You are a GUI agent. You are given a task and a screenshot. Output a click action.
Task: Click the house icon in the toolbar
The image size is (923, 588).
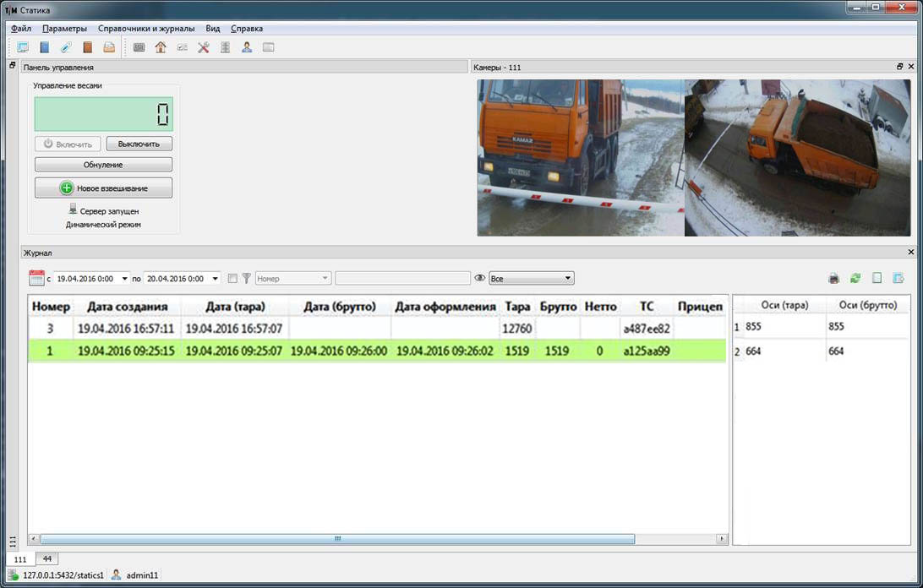point(161,47)
